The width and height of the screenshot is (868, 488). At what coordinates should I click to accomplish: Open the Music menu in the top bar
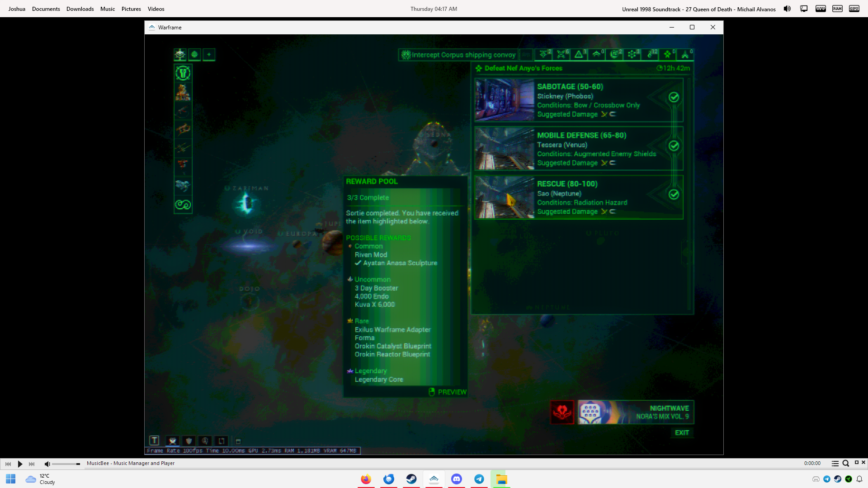click(108, 9)
